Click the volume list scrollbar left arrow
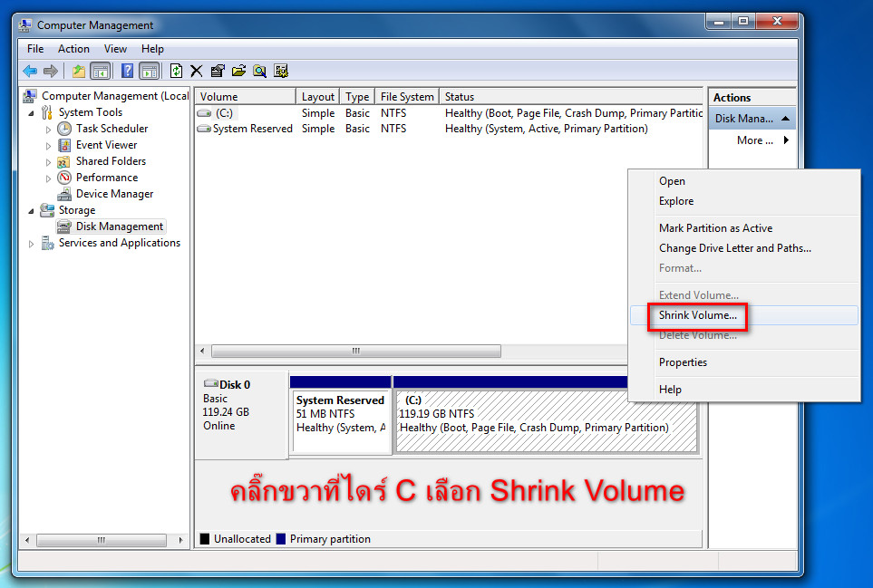Image resolution: width=873 pixels, height=588 pixels. click(x=203, y=351)
